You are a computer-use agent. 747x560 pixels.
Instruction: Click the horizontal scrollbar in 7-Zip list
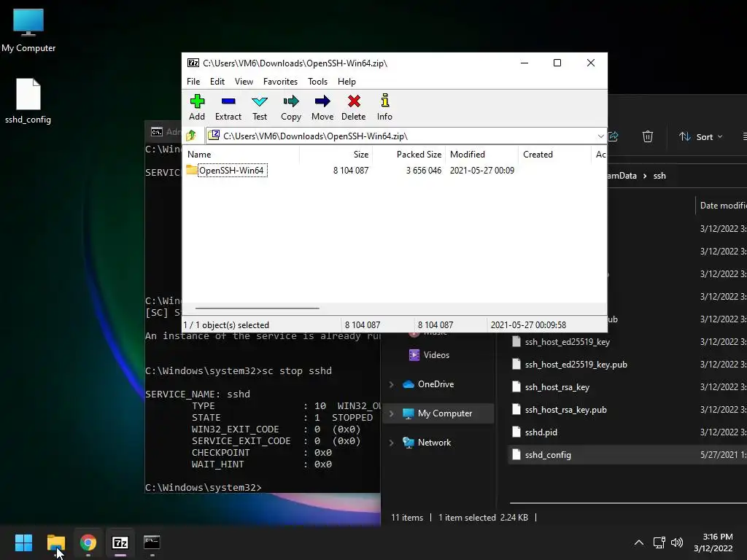258,308
